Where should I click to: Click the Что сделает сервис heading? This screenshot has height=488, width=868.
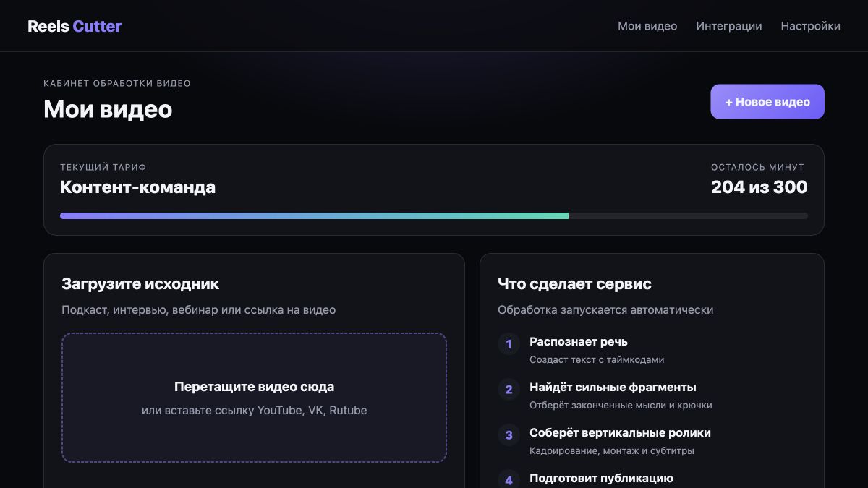pos(574,284)
